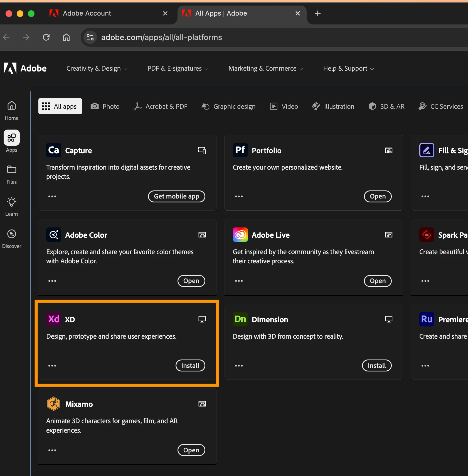This screenshot has width=468, height=476.
Task: Click the Fill & Sign app icon
Action: tap(427, 150)
